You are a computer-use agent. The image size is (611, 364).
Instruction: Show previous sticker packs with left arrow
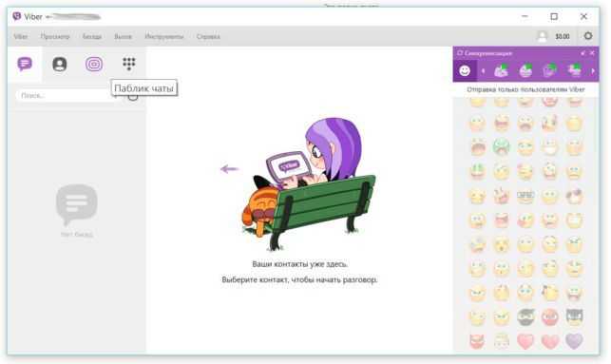pyautogui.click(x=484, y=71)
